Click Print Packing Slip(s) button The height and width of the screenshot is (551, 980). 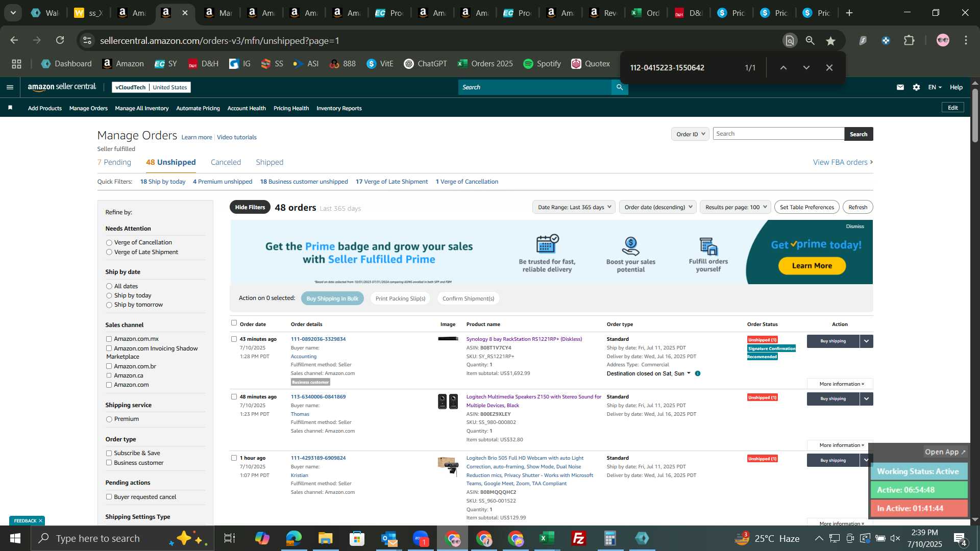(400, 298)
